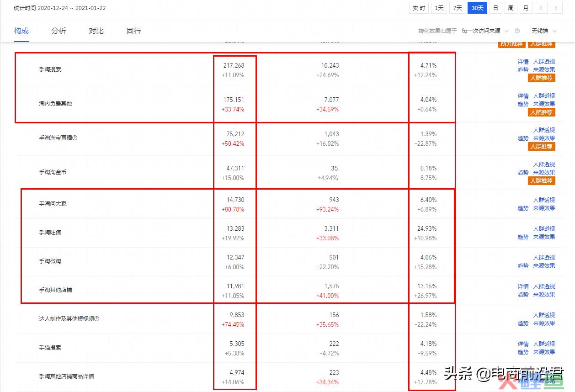Open the 对比 tab

(96, 31)
